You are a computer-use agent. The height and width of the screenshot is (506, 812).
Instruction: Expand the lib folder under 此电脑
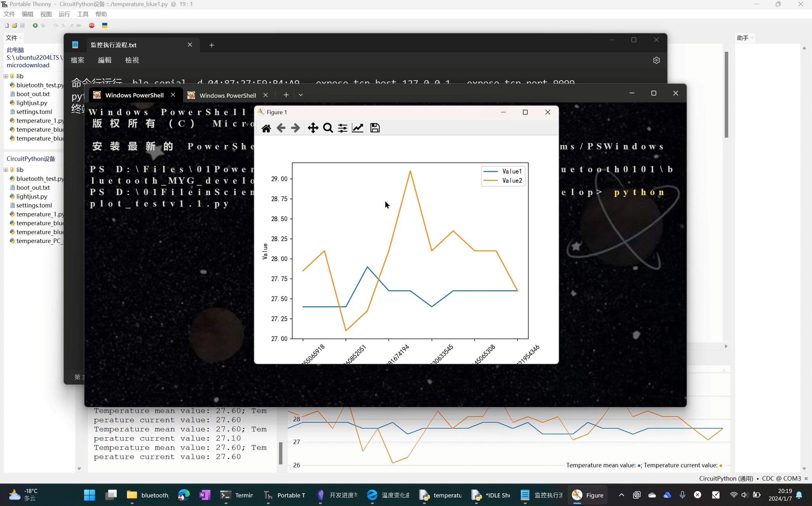click(x=6, y=76)
